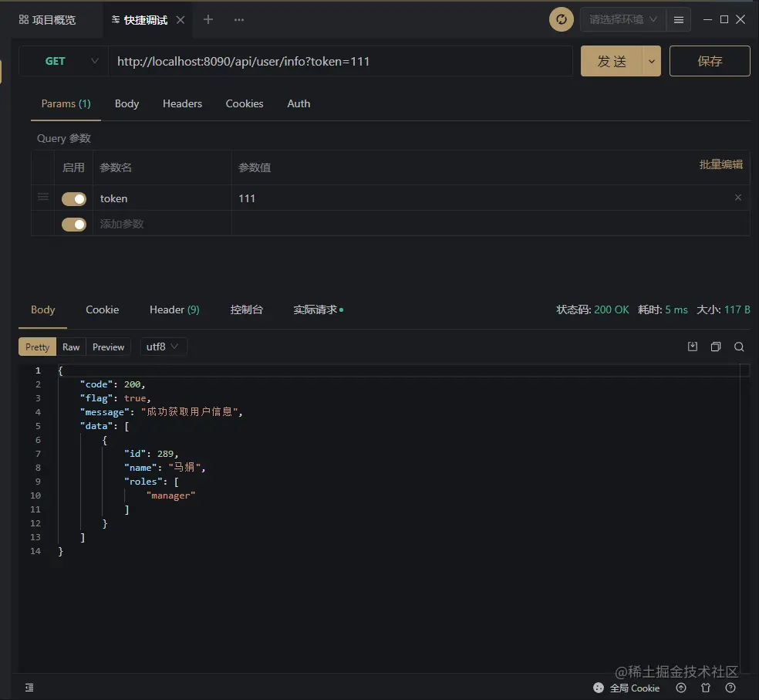Click the token parameter name cell
This screenshot has height=700, width=759.
click(x=162, y=198)
